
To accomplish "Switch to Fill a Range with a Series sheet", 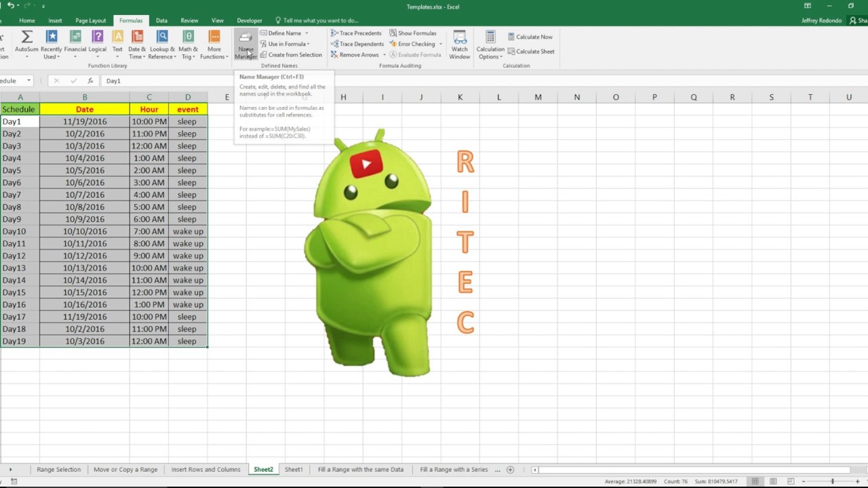I will point(454,470).
